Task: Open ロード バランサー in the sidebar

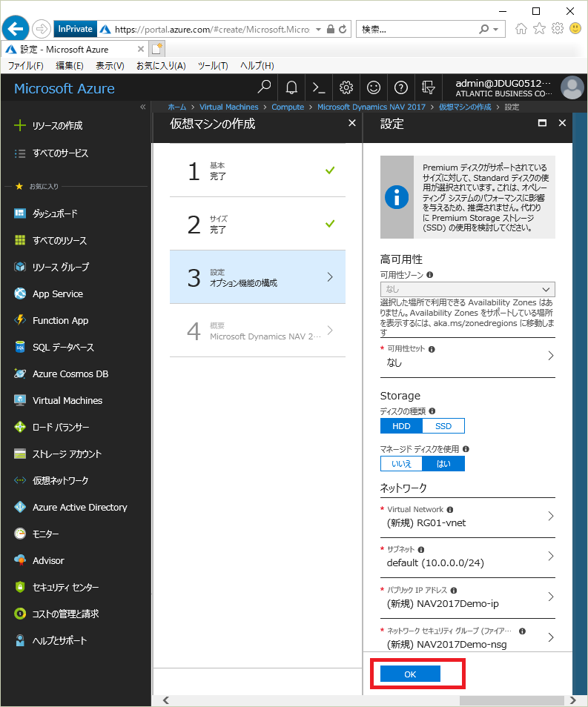Action: (x=51, y=427)
